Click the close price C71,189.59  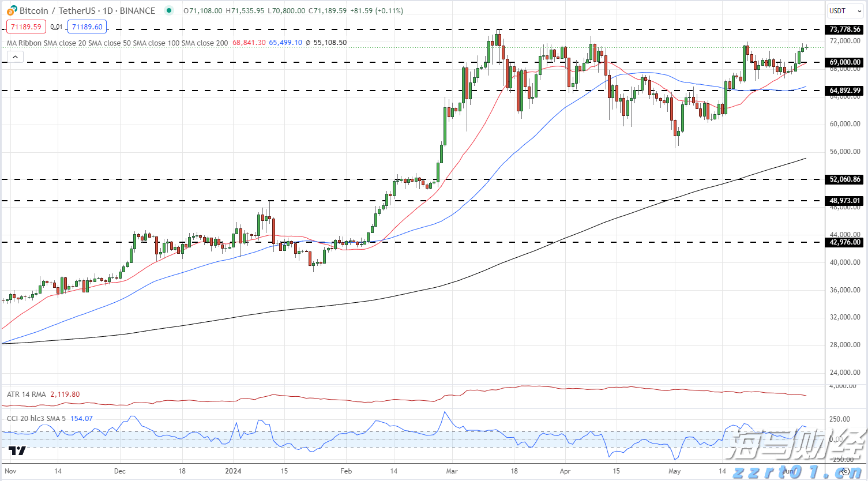(x=328, y=10)
